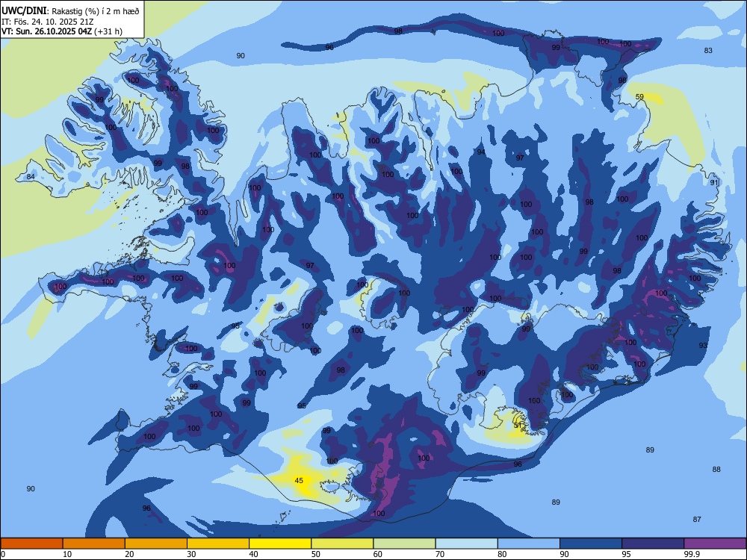Click the dark orange 0–10 legend swatch
747x560 pixels.
click(31, 544)
